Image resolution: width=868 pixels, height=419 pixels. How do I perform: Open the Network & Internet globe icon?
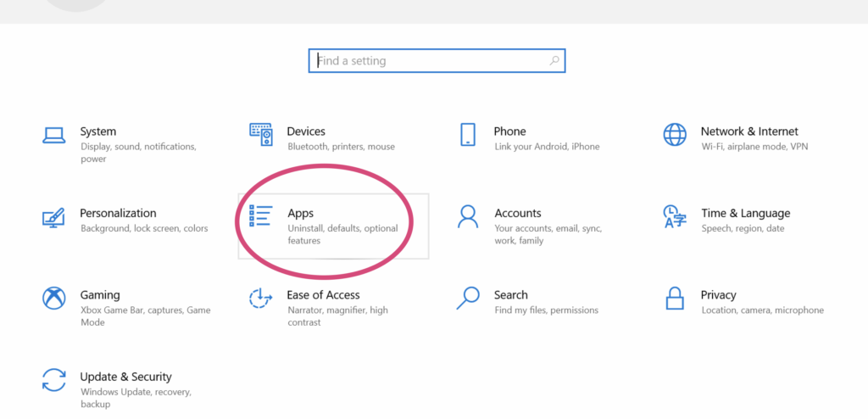click(675, 135)
